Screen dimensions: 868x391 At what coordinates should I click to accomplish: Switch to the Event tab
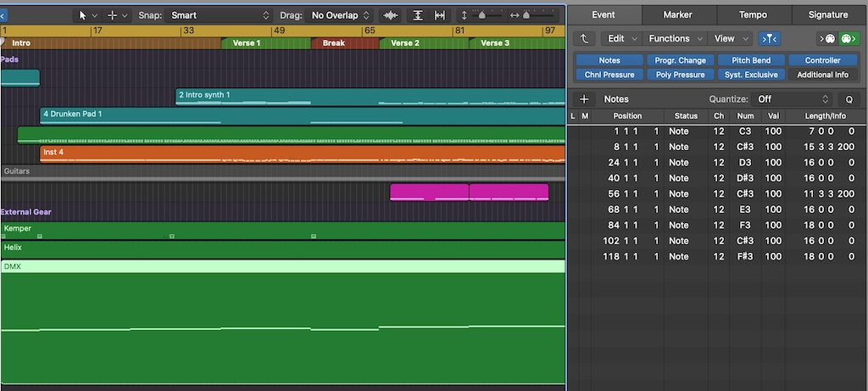coord(604,15)
